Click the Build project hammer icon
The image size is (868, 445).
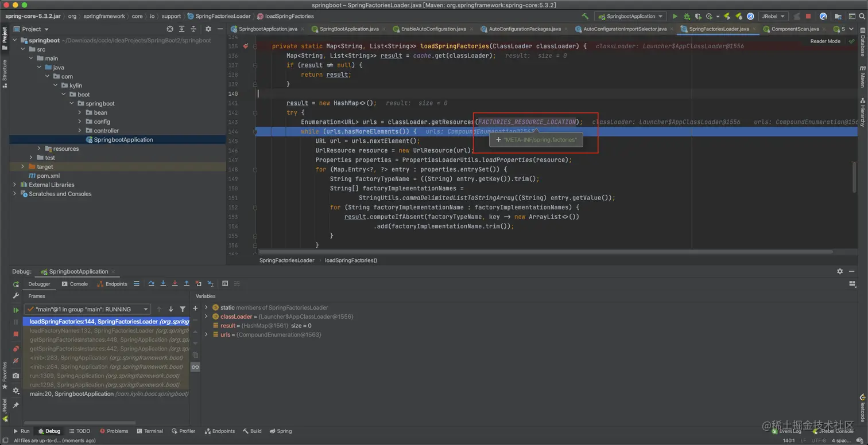pos(585,17)
